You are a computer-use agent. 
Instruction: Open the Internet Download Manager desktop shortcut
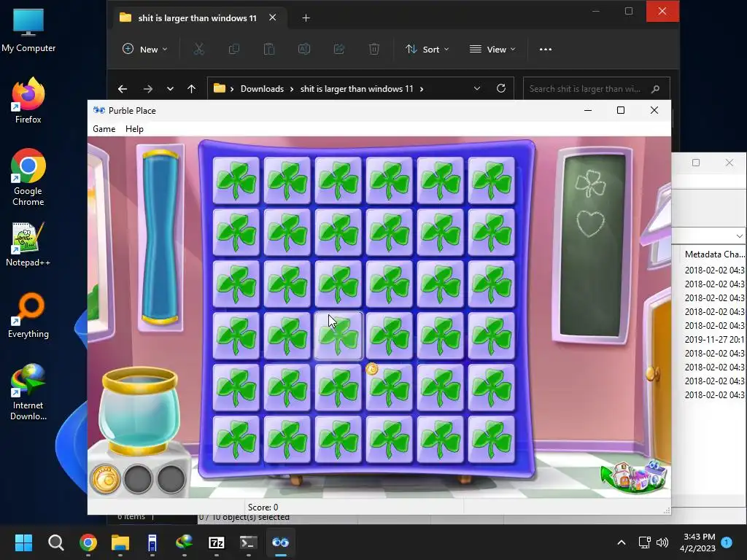(28, 392)
